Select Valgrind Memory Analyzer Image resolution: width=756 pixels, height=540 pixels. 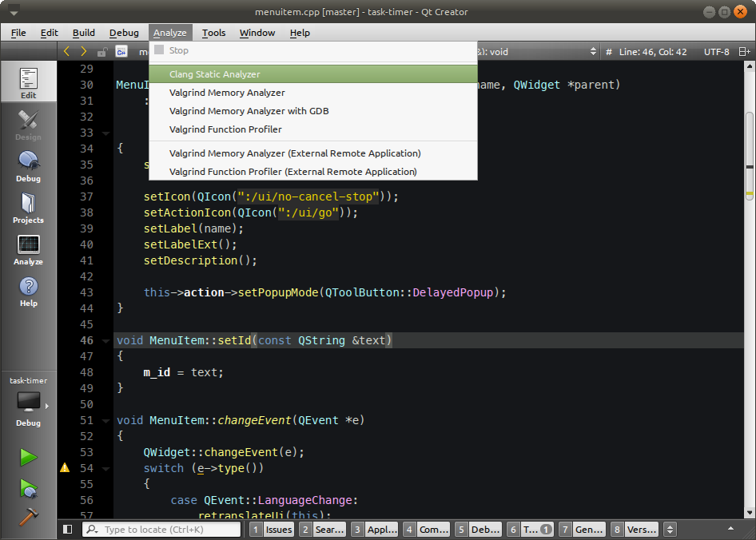[313, 93]
